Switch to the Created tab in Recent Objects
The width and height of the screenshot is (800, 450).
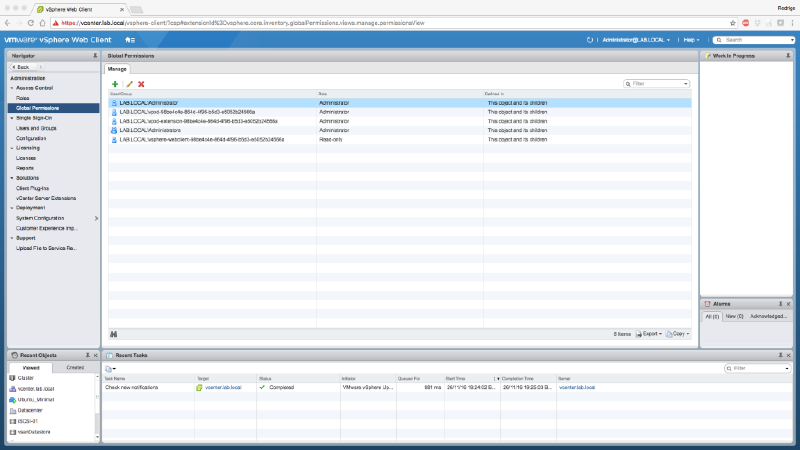point(75,367)
